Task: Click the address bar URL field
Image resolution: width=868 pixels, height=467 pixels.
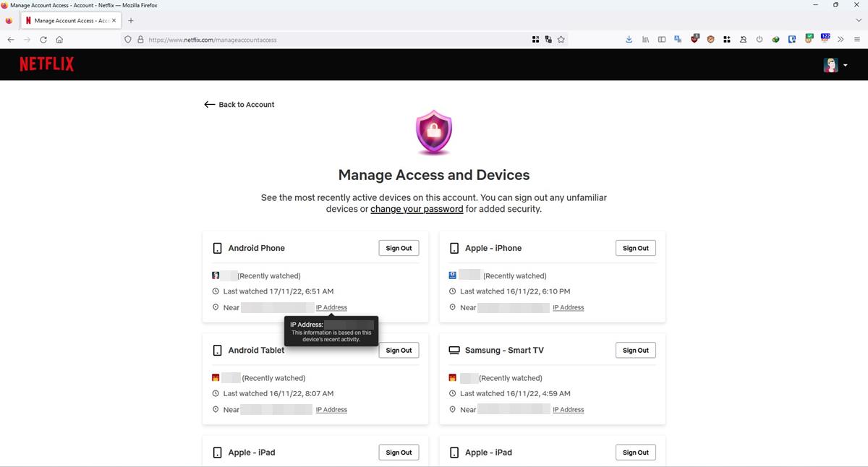Action: (x=289, y=40)
